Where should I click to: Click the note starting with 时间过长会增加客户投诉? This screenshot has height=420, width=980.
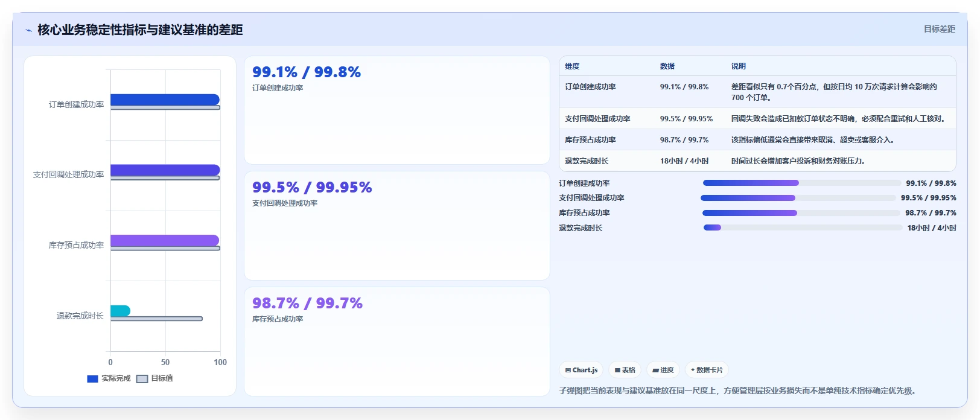pos(799,161)
